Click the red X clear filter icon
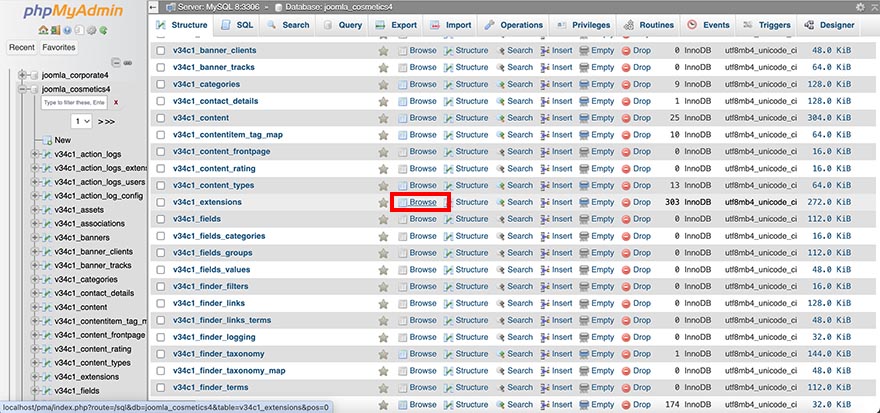This screenshot has height=413, width=880. (116, 102)
